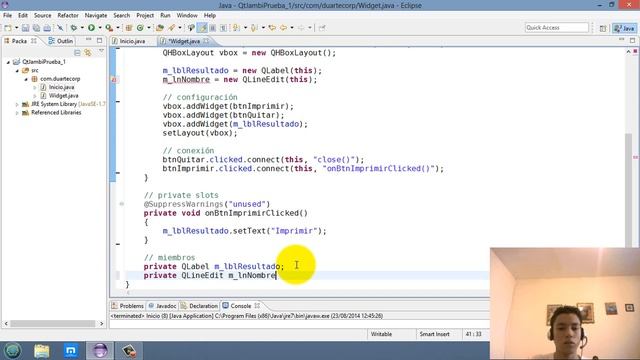The image size is (640, 360).
Task: Click the Smart Insert status bar entry
Action: (434, 334)
